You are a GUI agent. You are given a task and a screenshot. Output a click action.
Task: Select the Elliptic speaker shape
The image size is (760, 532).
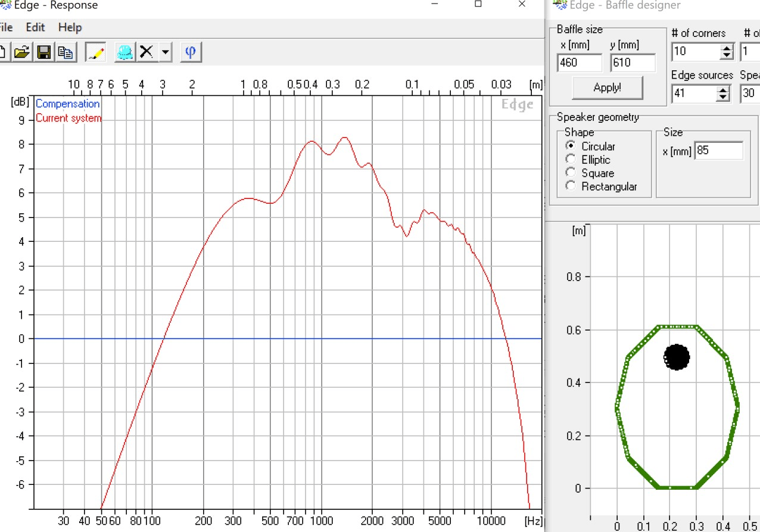[x=571, y=160]
